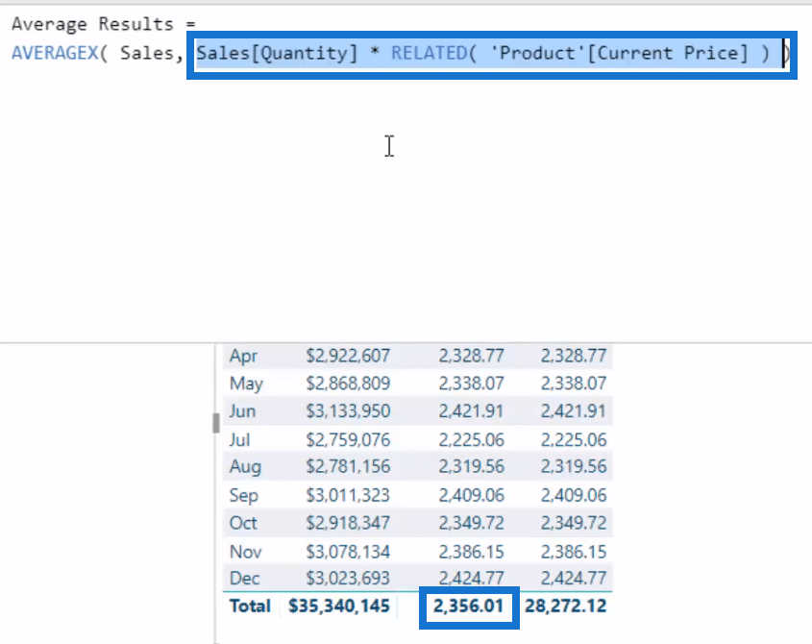Click the $2,759,076 July sales value
Image resolution: width=812 pixels, height=644 pixels.
348,440
